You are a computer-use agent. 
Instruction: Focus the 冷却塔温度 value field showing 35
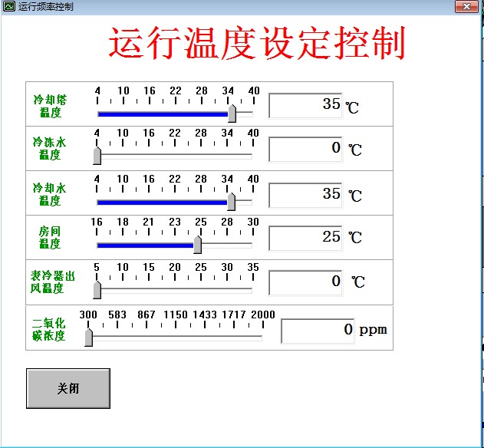coord(305,105)
